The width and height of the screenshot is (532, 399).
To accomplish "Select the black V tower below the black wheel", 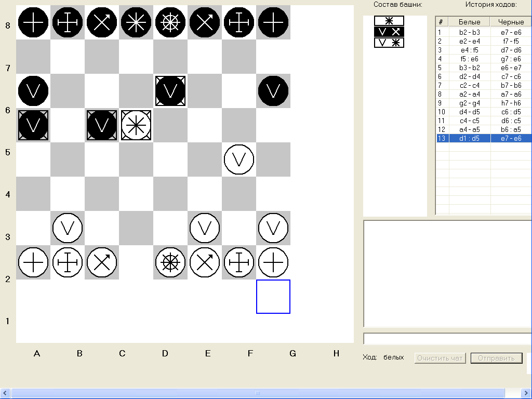I will 170,91.
